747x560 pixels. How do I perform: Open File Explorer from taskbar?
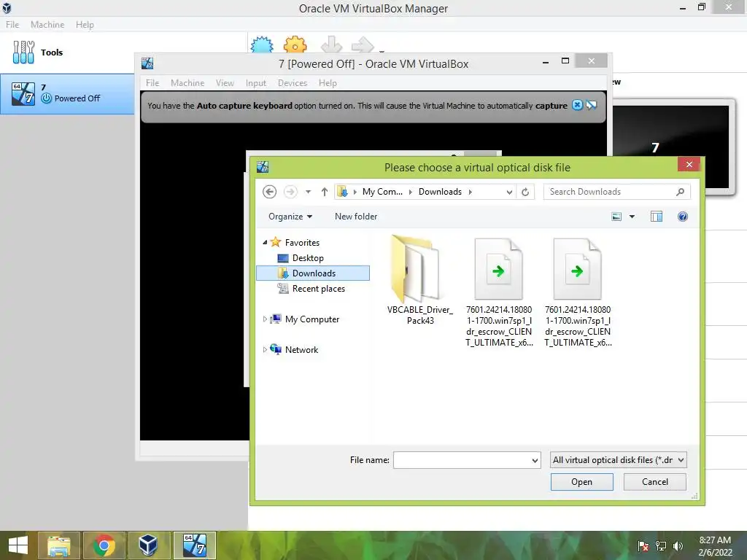click(58, 545)
